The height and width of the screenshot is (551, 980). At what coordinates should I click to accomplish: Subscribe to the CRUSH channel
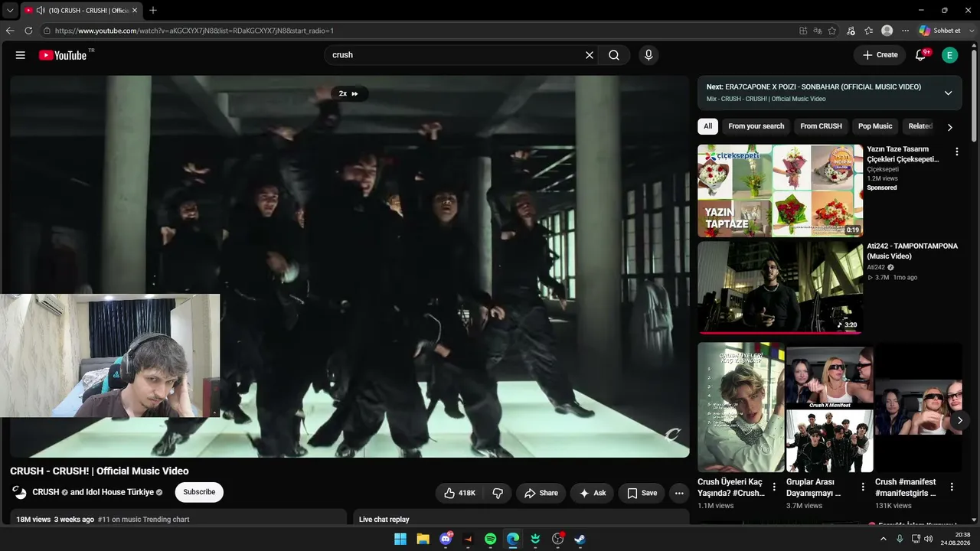click(199, 492)
